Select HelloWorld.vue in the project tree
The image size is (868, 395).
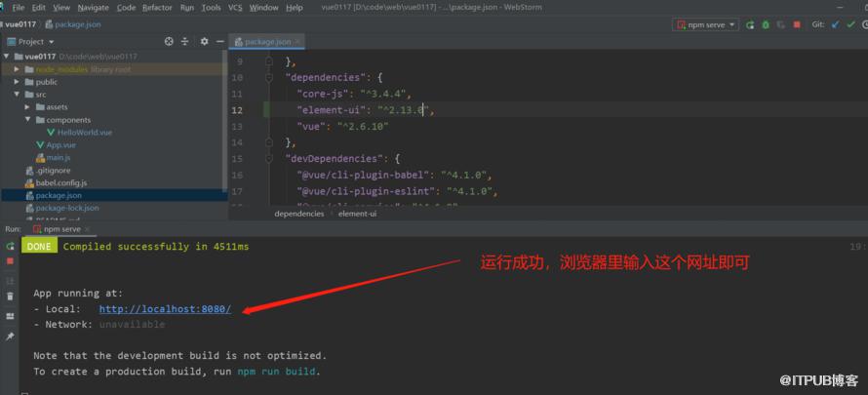coord(85,133)
